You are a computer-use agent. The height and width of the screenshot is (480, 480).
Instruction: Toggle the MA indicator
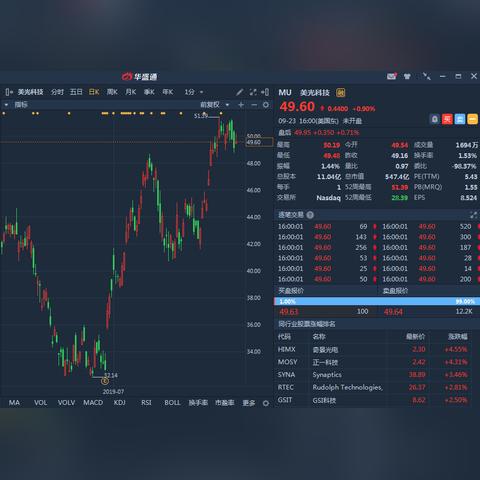coord(14,403)
